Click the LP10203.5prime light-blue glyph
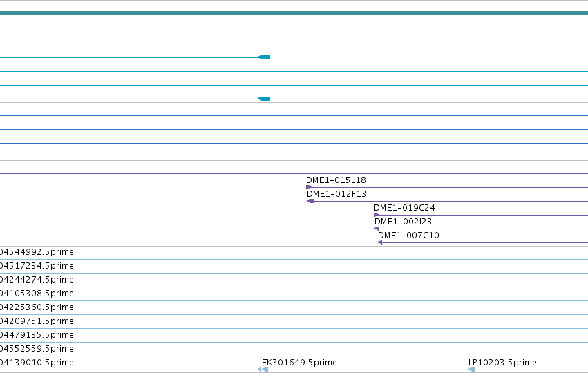This screenshot has width=588, height=373. tap(472, 370)
